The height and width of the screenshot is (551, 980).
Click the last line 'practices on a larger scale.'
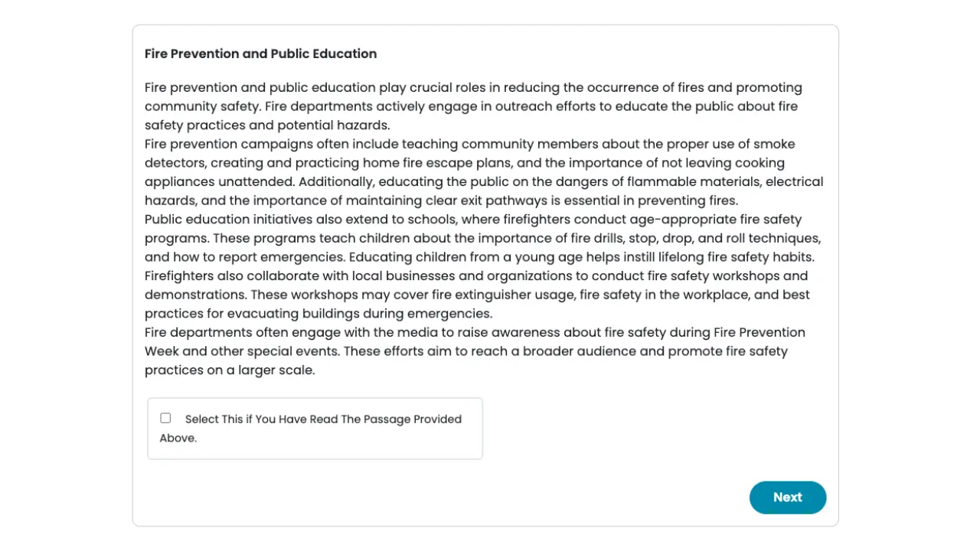pyautogui.click(x=230, y=370)
